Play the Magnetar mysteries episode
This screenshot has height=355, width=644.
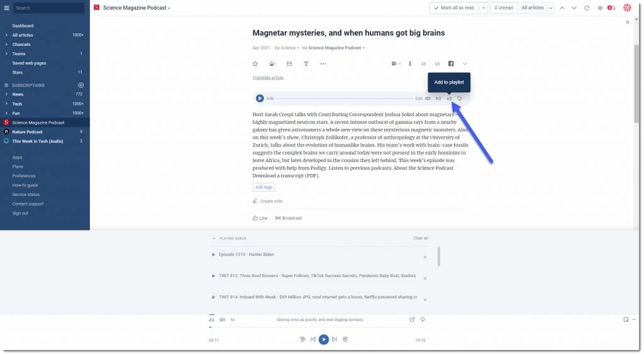tap(260, 98)
